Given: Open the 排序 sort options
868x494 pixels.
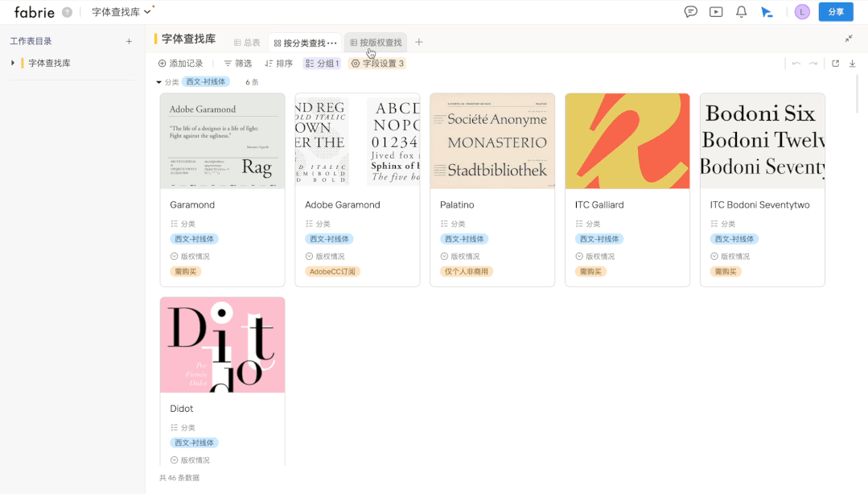Looking at the screenshot, I should point(278,64).
